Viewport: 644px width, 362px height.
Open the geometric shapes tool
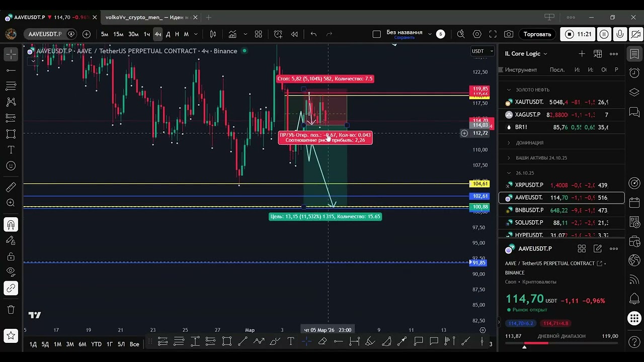click(11, 134)
